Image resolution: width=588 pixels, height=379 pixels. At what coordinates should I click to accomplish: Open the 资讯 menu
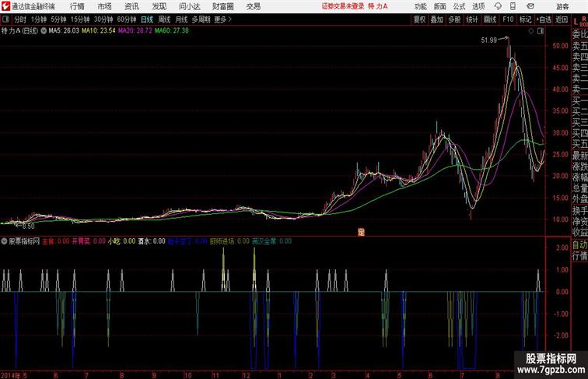click(131, 6)
